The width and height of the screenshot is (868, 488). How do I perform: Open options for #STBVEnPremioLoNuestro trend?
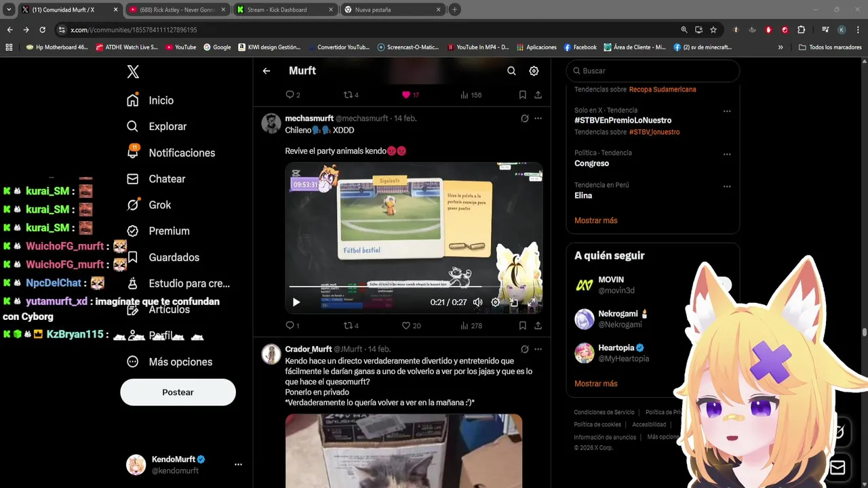726,111
